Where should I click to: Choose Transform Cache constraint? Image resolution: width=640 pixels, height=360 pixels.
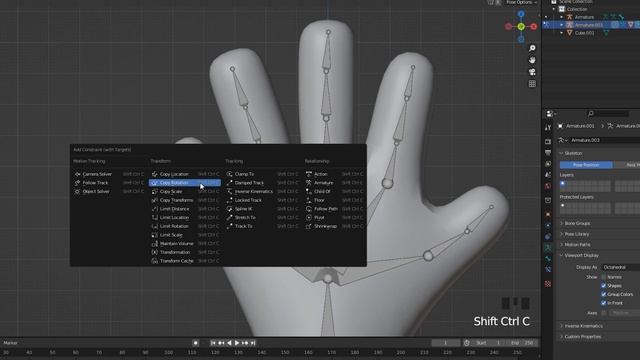click(184, 261)
